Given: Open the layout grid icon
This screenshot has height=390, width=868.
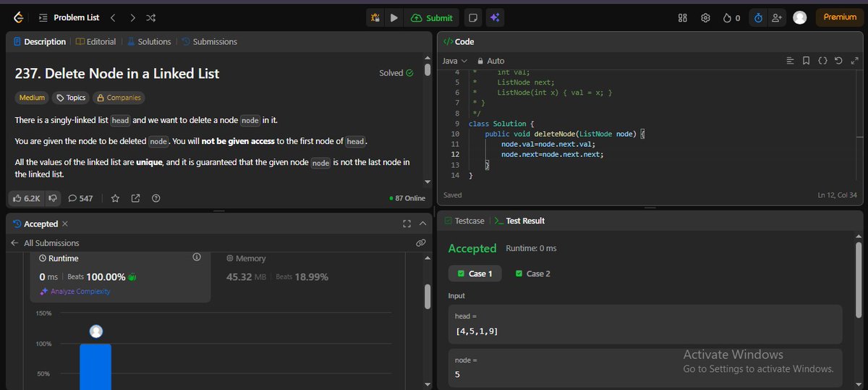Looking at the screenshot, I should click(682, 17).
